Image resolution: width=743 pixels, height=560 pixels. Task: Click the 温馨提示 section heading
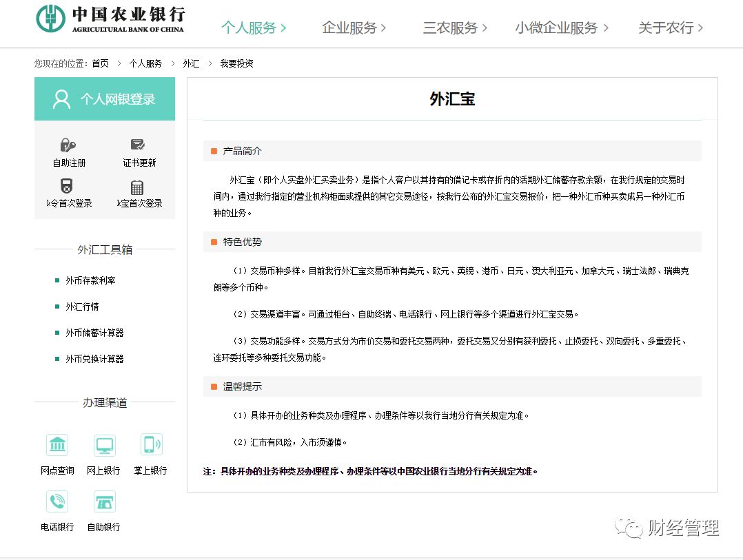click(242, 386)
